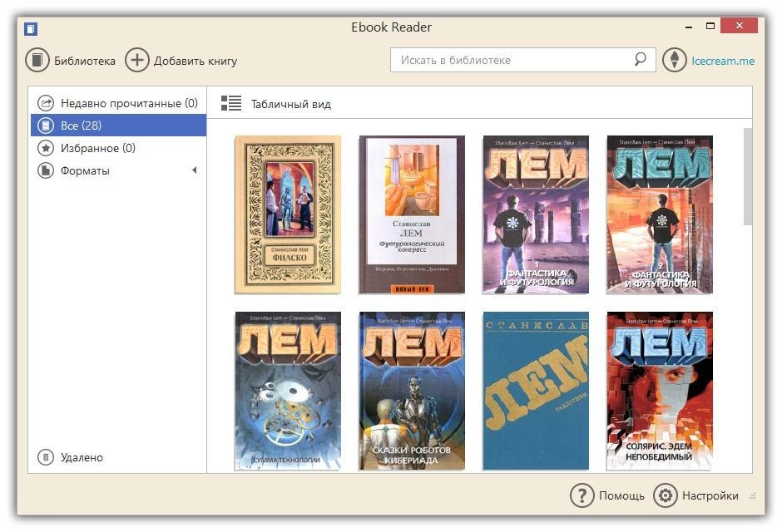
Task: Open the Солярис Эдем Непобедимый cover
Action: click(x=660, y=391)
